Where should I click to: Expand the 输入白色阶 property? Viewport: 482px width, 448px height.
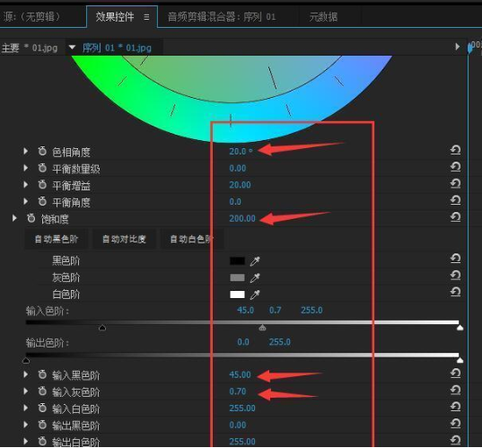click(26, 408)
